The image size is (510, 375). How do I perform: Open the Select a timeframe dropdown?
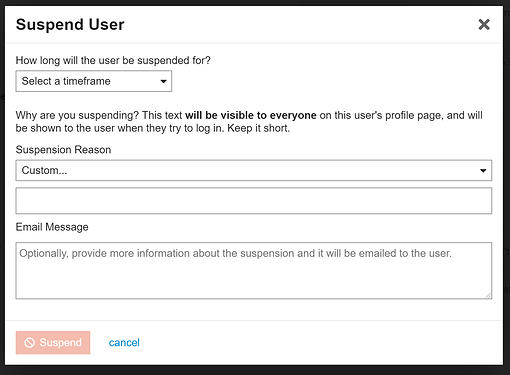point(94,81)
